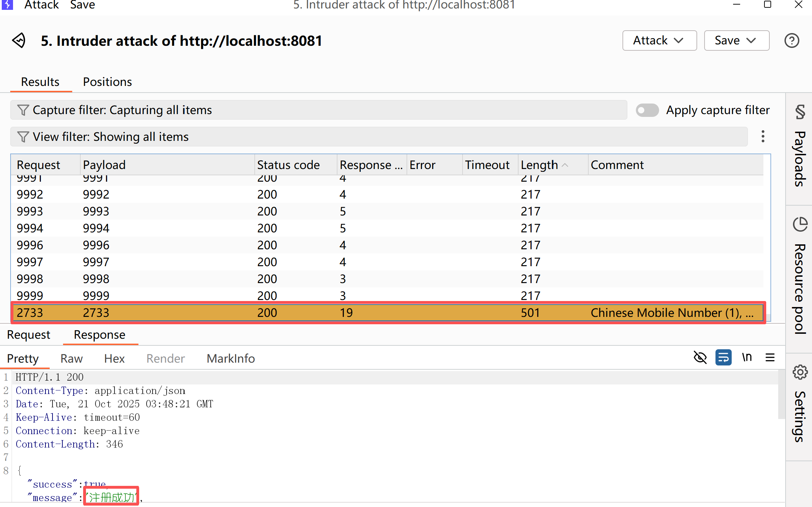Click the Intruder attack target icon
The width and height of the screenshot is (812, 507).
pyautogui.click(x=19, y=40)
